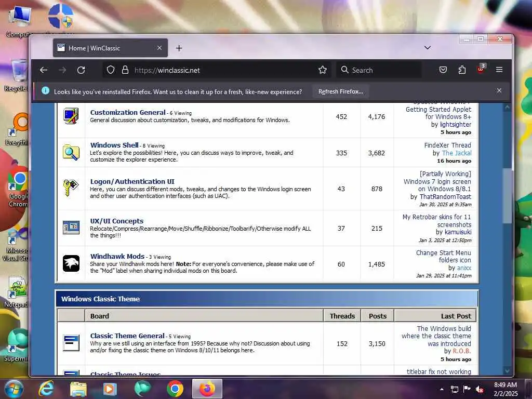
Task: Open the Supermium taskbar icon
Action: coord(142,389)
